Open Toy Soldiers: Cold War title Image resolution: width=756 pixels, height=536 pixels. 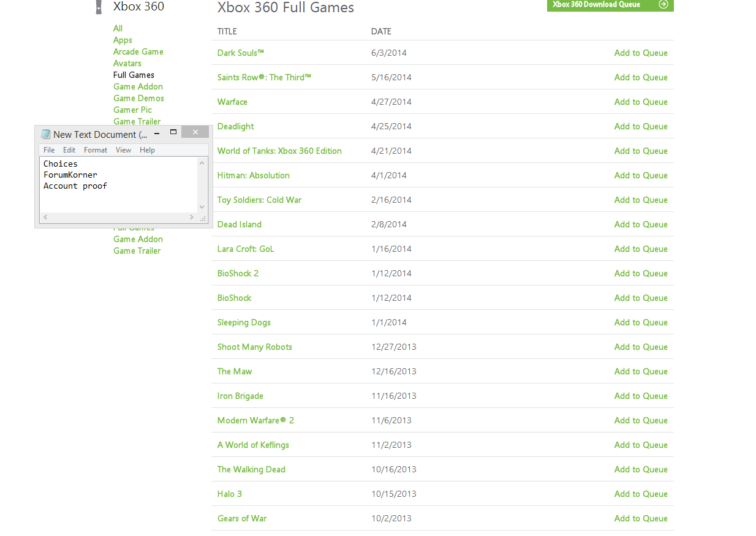point(259,200)
